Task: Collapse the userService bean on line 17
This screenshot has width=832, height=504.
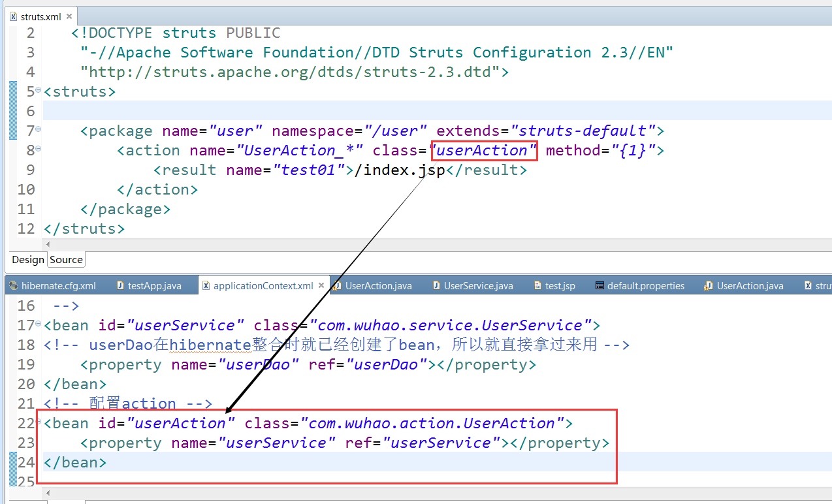Action: [x=38, y=323]
